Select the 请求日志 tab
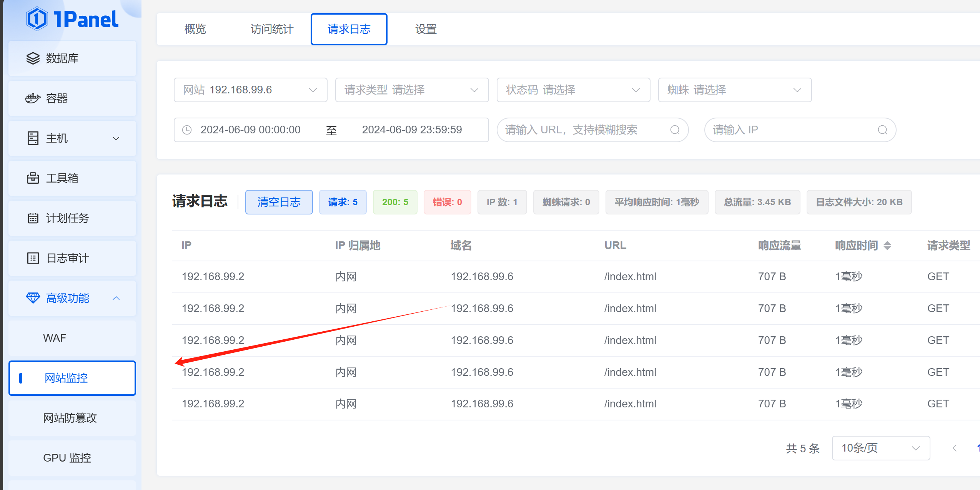This screenshot has width=980, height=490. [349, 29]
